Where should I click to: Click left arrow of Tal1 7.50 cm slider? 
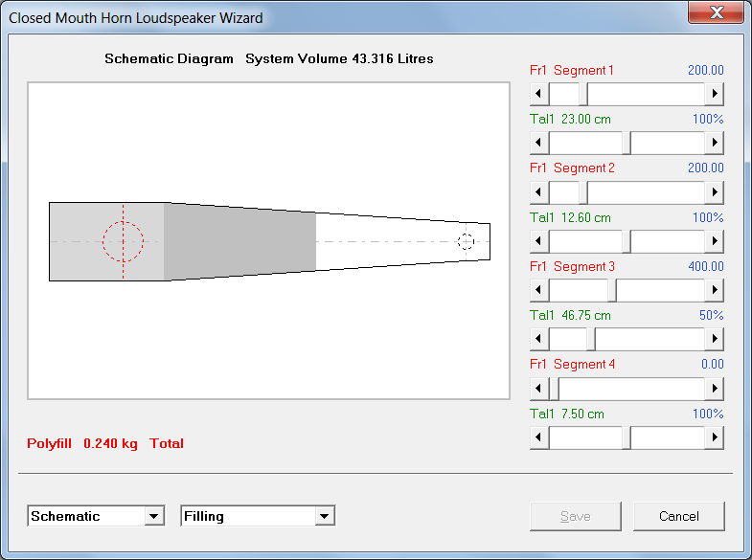539,437
